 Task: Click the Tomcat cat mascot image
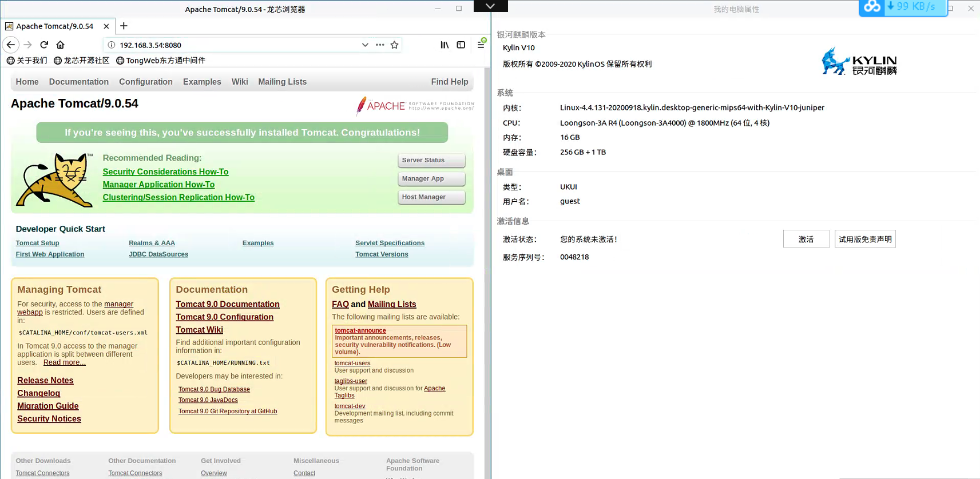coord(54,180)
